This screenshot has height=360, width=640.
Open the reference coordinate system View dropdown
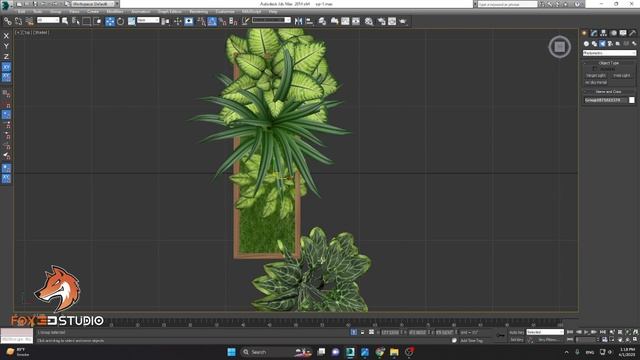[148, 20]
